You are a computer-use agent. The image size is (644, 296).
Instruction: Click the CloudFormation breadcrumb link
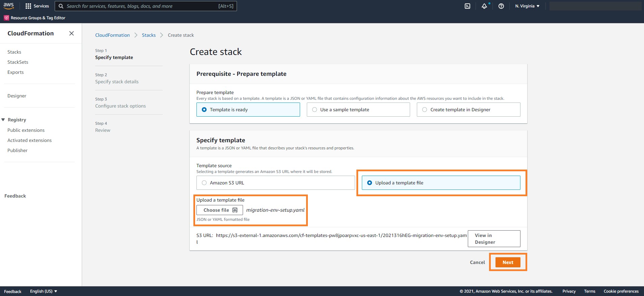pyautogui.click(x=112, y=35)
